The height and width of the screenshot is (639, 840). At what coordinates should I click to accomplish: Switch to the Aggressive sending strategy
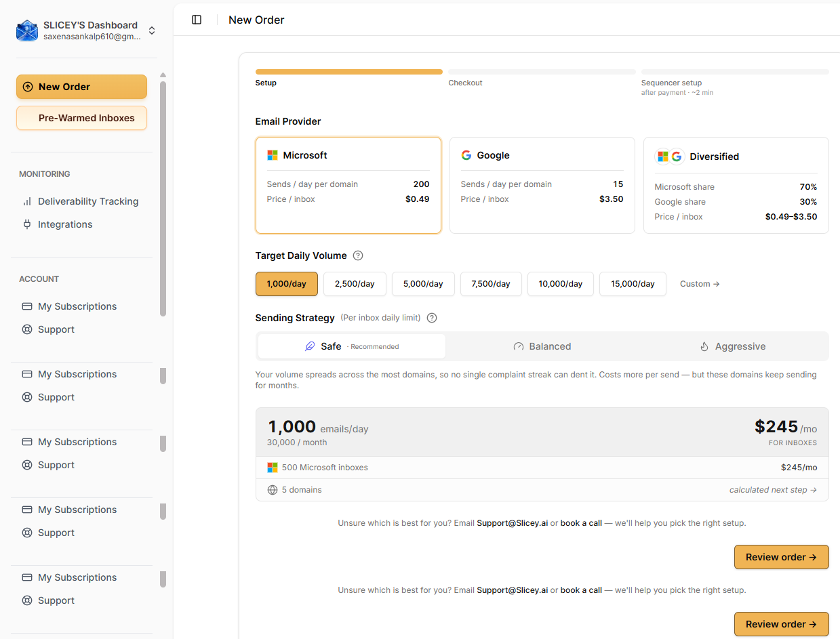click(733, 346)
